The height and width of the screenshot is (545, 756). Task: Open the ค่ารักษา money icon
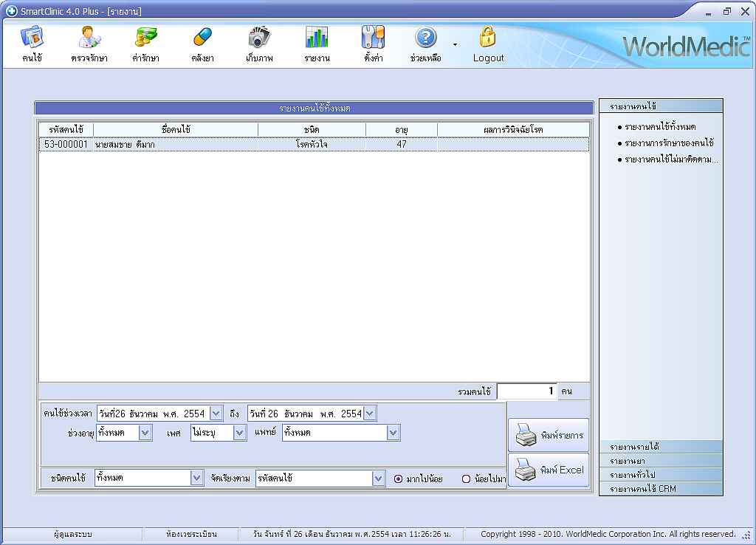[146, 38]
